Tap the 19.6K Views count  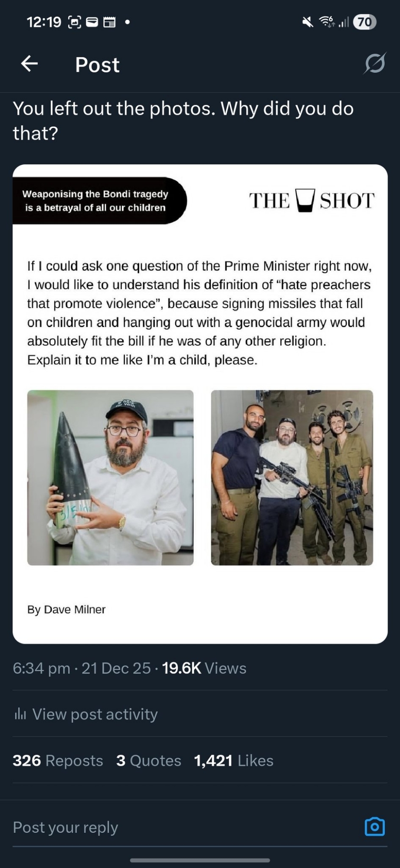pyautogui.click(x=204, y=668)
